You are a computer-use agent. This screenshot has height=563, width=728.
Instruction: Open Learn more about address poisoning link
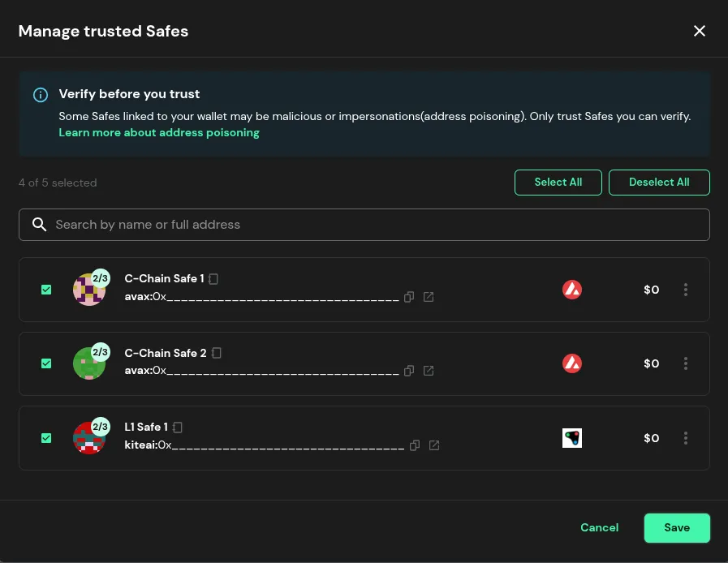point(159,133)
